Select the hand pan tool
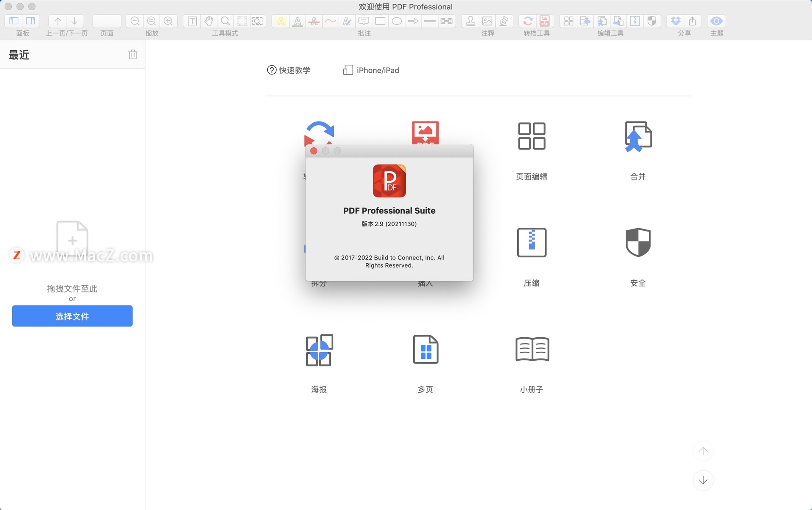 click(x=208, y=21)
